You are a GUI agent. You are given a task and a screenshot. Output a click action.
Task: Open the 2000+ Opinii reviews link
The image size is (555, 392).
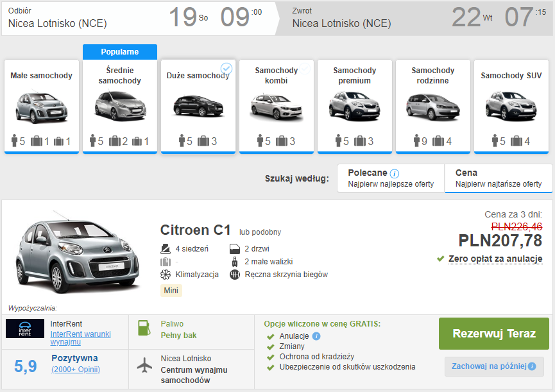pos(76,370)
